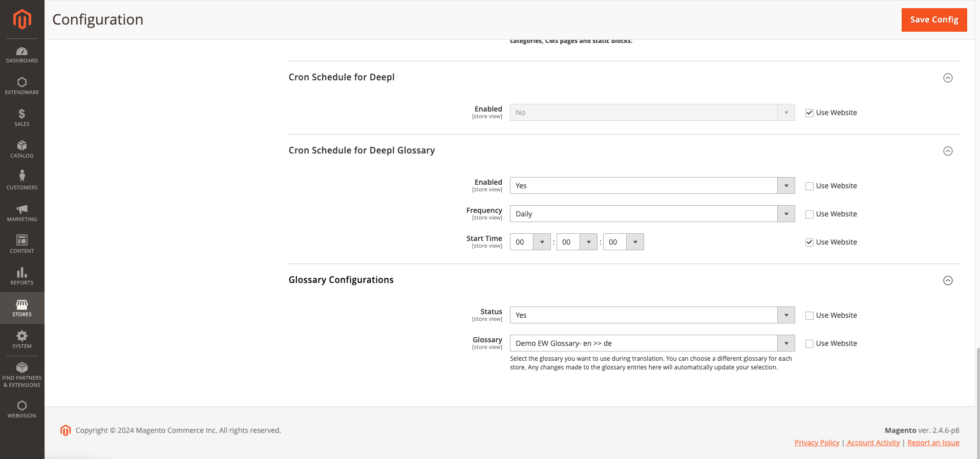Click the Magento logo in sidebar
The image size is (980, 459).
[x=22, y=19]
